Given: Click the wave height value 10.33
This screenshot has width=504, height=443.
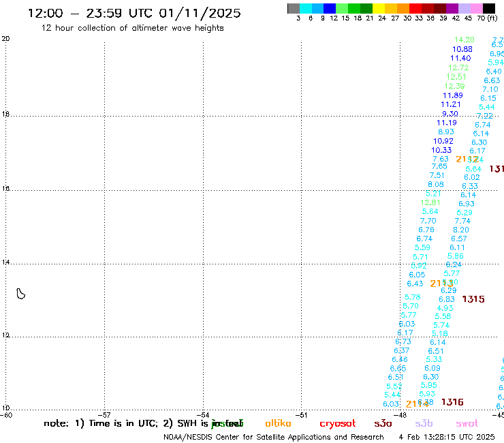Looking at the screenshot, I should [441, 150].
